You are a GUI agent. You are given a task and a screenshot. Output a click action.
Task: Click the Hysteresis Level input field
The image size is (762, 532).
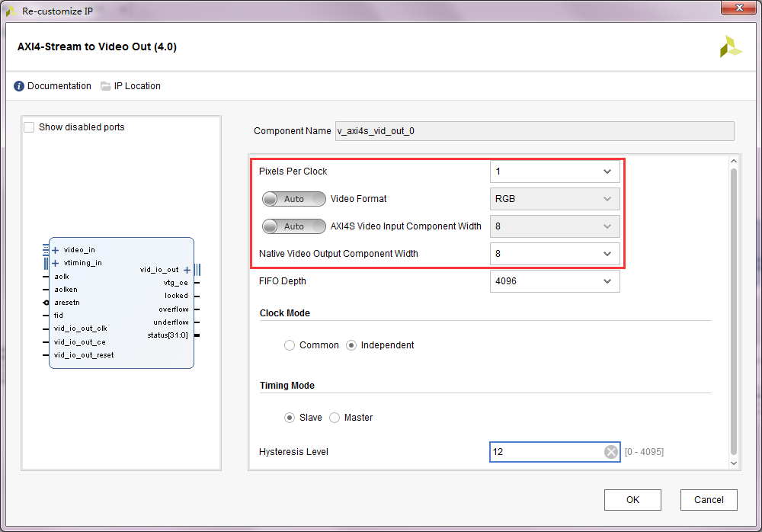click(555, 452)
